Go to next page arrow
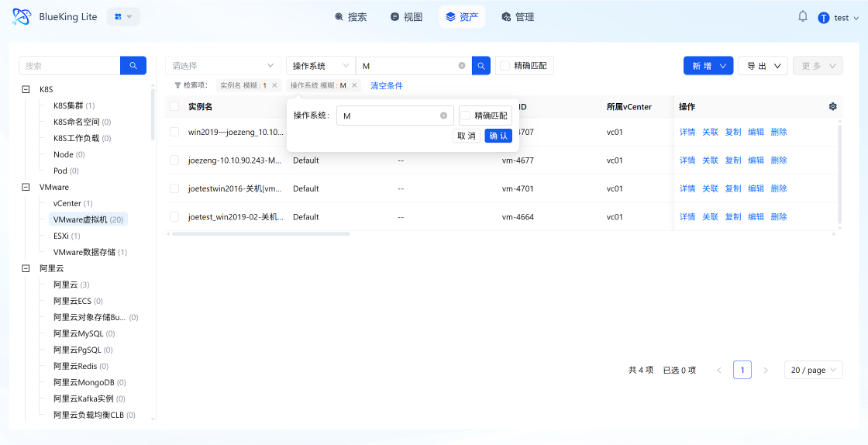868x445 pixels. click(766, 371)
